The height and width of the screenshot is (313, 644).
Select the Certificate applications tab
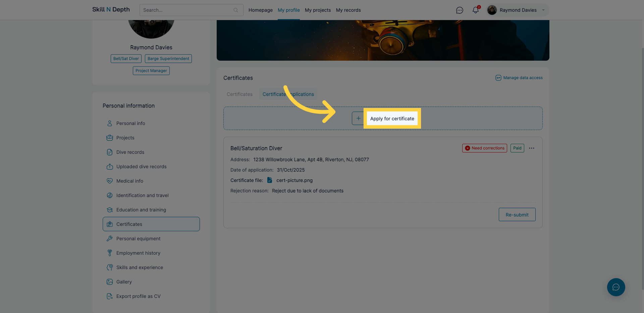(288, 94)
